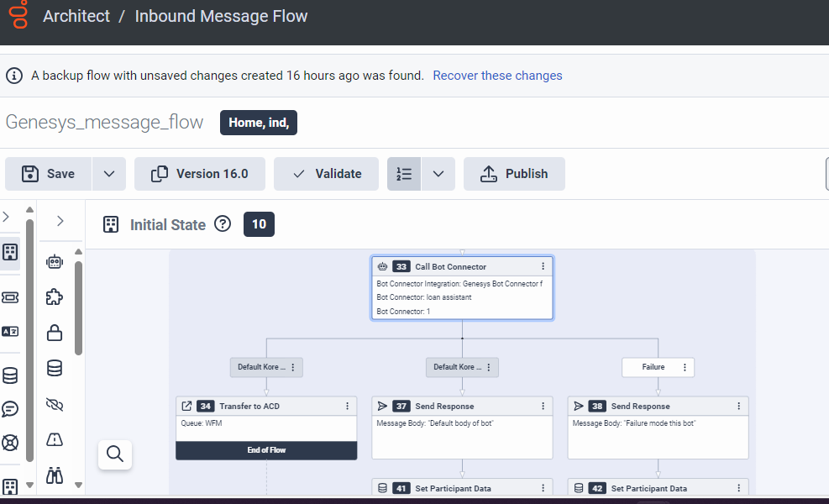Select Send Response action 38
Image resolution: width=829 pixels, height=504 pixels.
[658, 428]
